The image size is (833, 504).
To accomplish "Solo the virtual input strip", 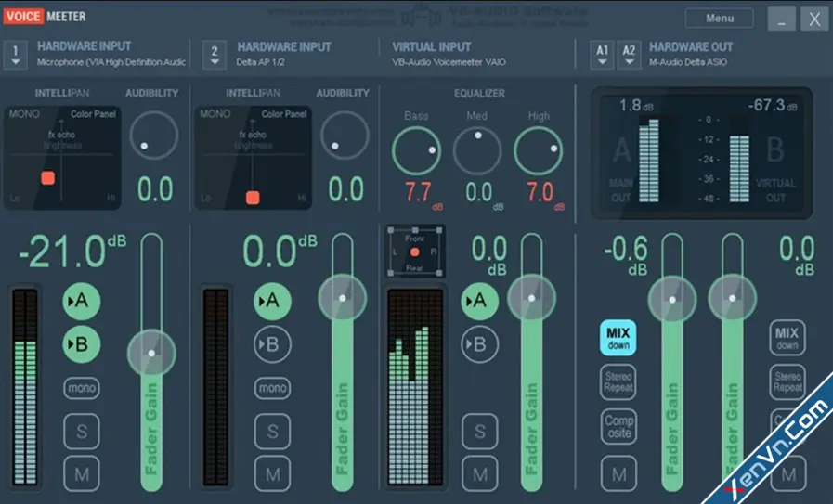I will pos(480,432).
